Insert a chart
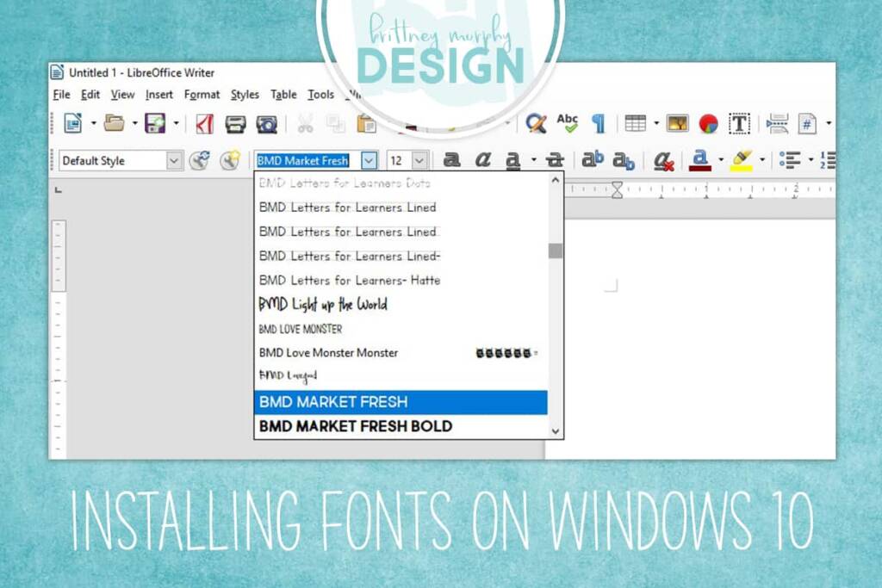 (x=708, y=123)
